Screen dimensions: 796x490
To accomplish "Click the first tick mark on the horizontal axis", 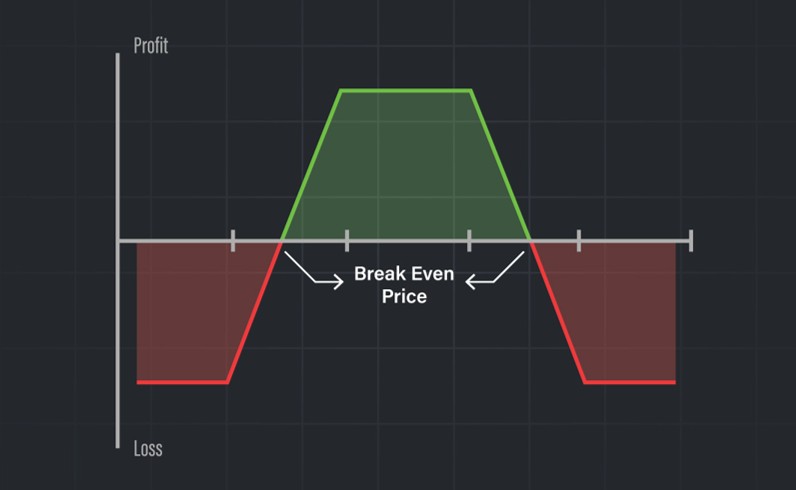I will (233, 240).
